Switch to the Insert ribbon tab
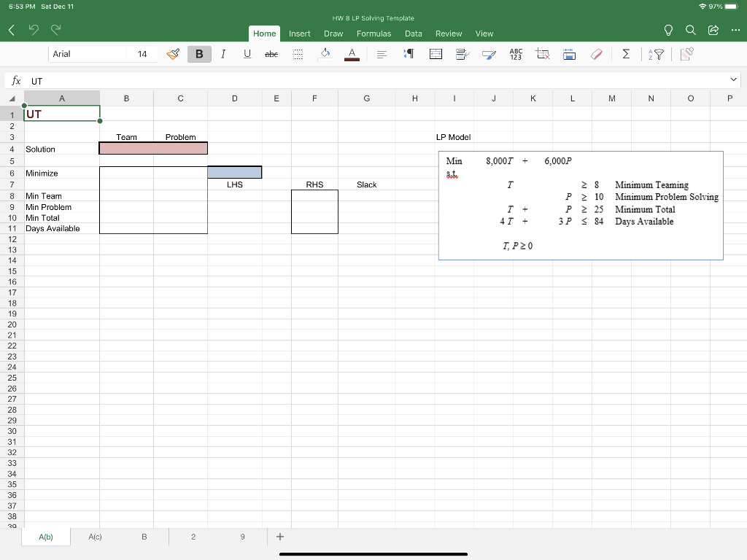747x560 pixels. pos(299,34)
